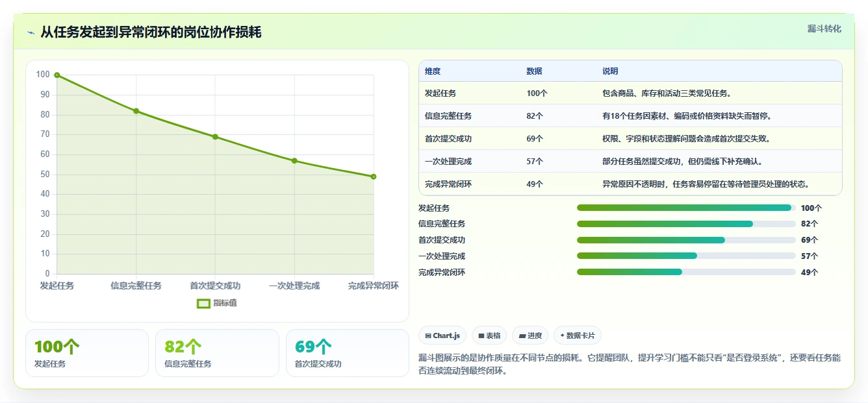
Task: Click the 一次处理完成 x-axis label on chart
Action: coord(294,286)
